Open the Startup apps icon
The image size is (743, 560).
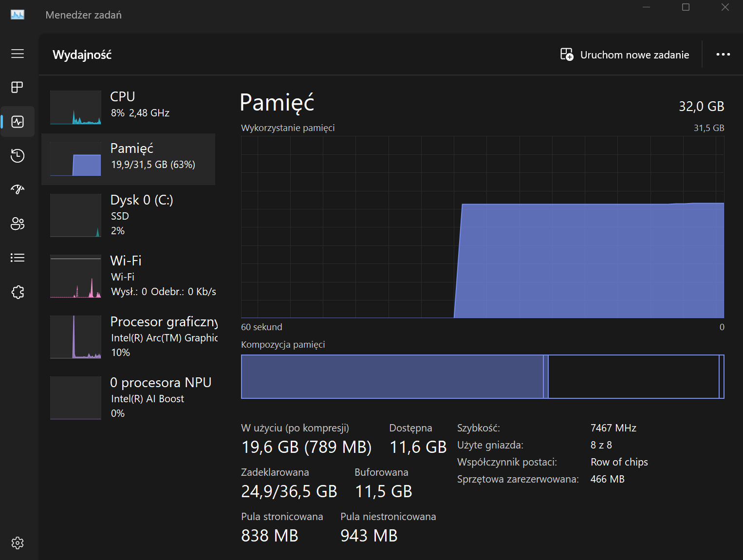(18, 189)
